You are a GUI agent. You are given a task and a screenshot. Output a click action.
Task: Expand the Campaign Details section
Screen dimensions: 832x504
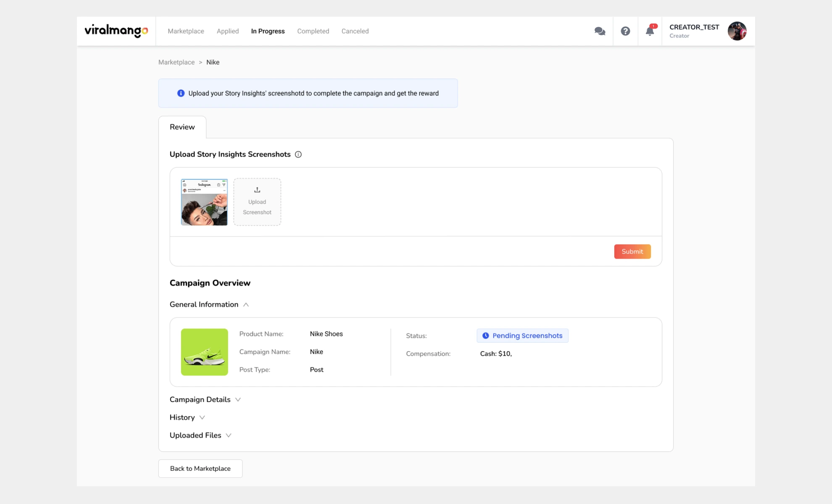click(238, 400)
